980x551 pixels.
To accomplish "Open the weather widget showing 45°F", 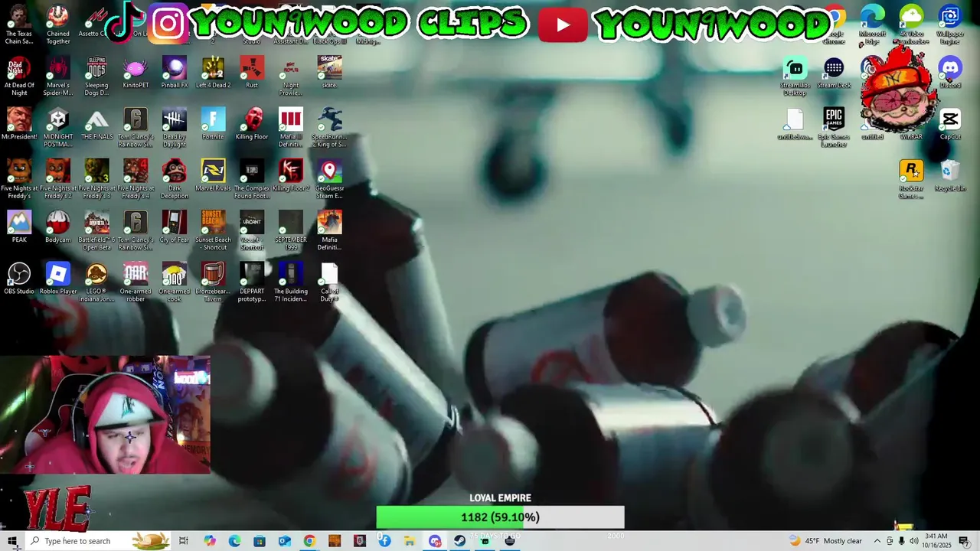I will point(825,541).
